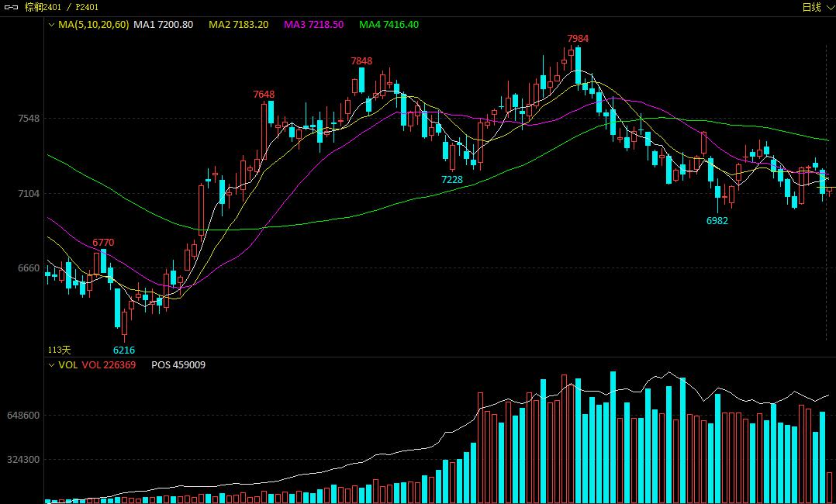Click the 324300 volume axis label
This screenshot has width=836, height=504.
point(23,460)
